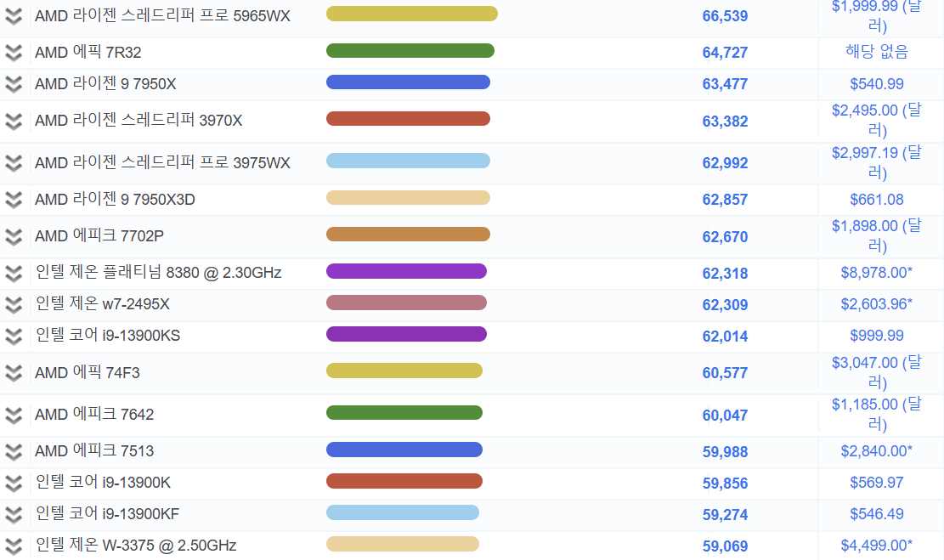The width and height of the screenshot is (944, 560).
Task: Click the $661.08 price
Action: point(877,200)
